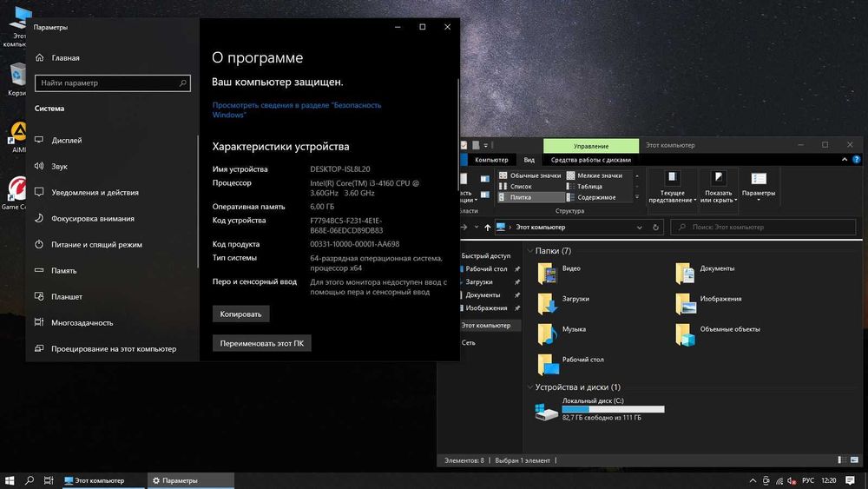Open taskbar search magnifier
The image size is (868, 489).
[x=30, y=480]
